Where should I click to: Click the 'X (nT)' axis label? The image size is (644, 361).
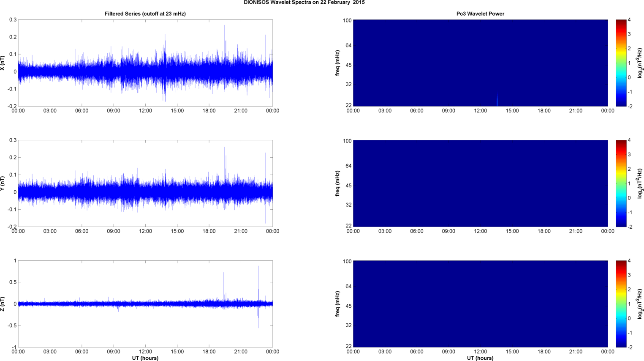click(x=3, y=63)
